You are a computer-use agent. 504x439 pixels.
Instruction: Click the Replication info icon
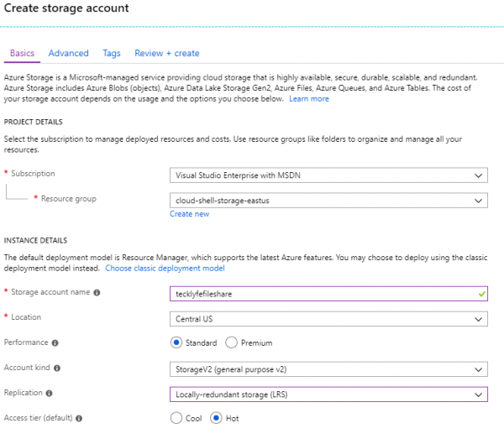(x=49, y=393)
